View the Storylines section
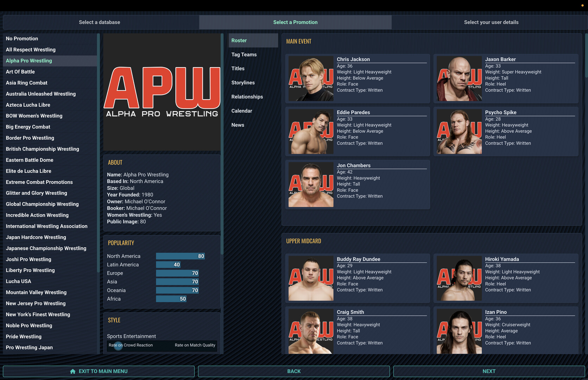This screenshot has height=380, width=588. coord(243,82)
